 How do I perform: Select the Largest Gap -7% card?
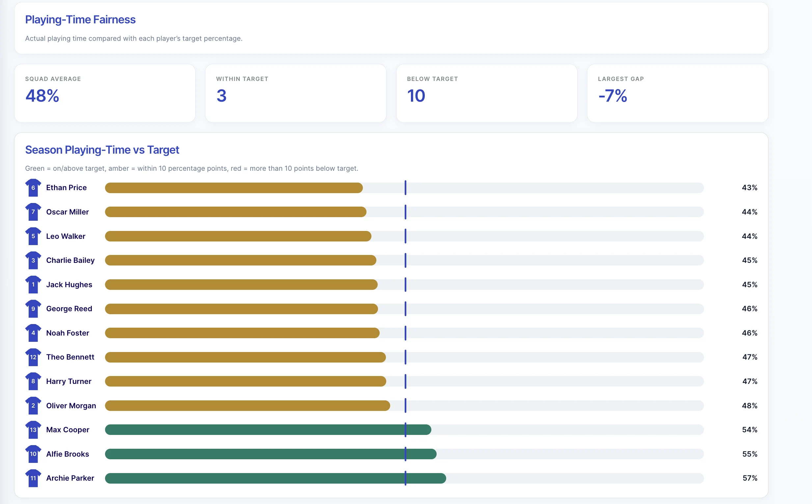click(x=678, y=93)
